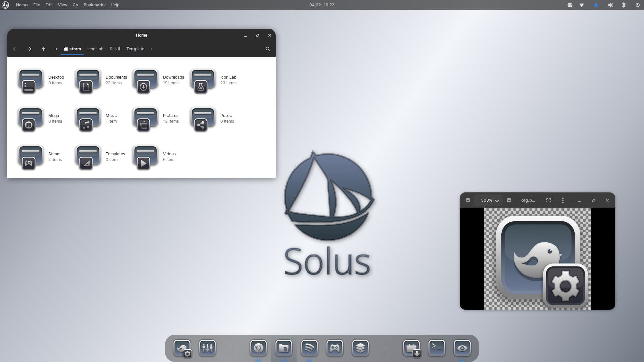This screenshot has width=644, height=362.
Task: Click the '1 item' label under Music
Action: point(111,121)
